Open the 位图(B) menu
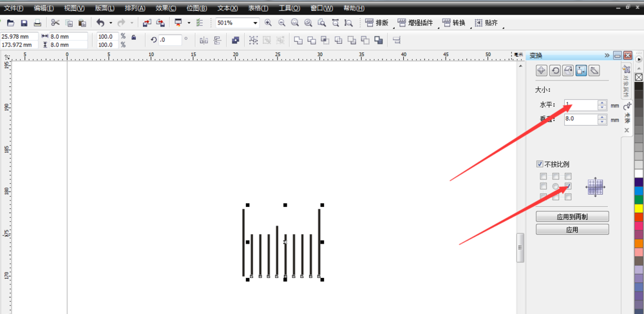This screenshot has width=644, height=314. coord(196,8)
